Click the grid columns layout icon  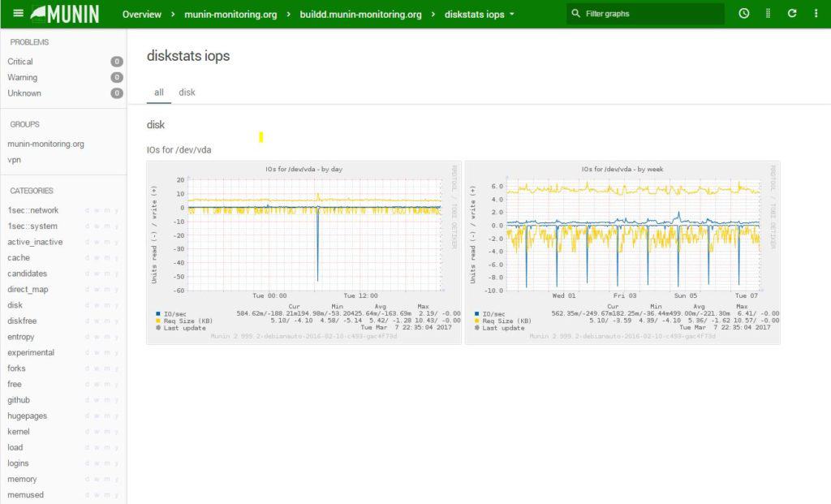768,14
